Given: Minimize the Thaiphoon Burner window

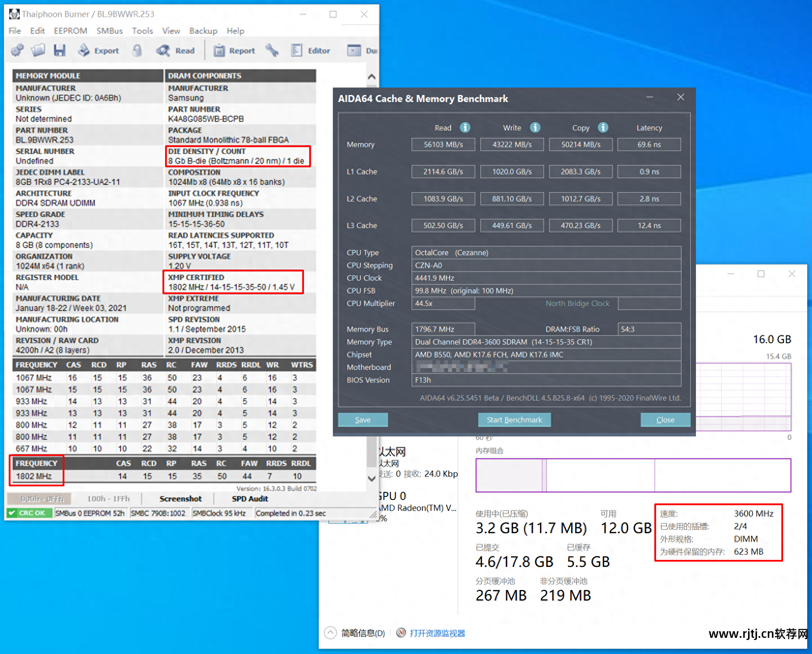Looking at the screenshot, I should (302, 14).
